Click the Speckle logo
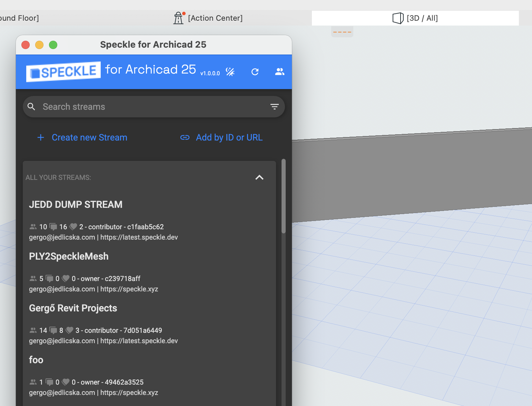Viewport: 532px width, 406px height. click(63, 71)
